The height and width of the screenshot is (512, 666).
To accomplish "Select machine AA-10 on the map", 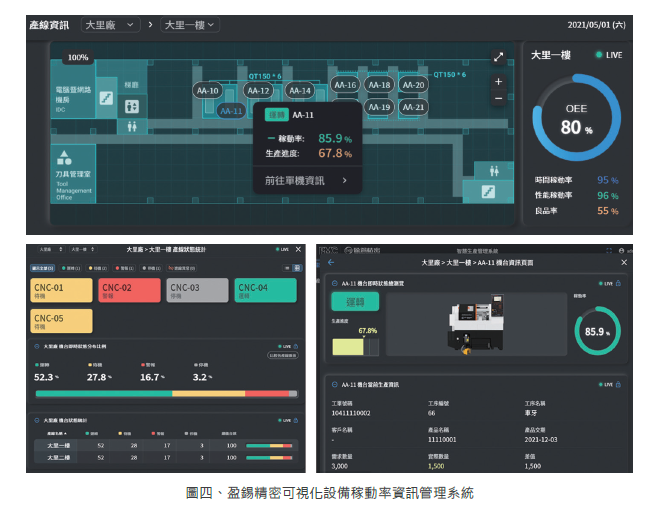I will 207,91.
